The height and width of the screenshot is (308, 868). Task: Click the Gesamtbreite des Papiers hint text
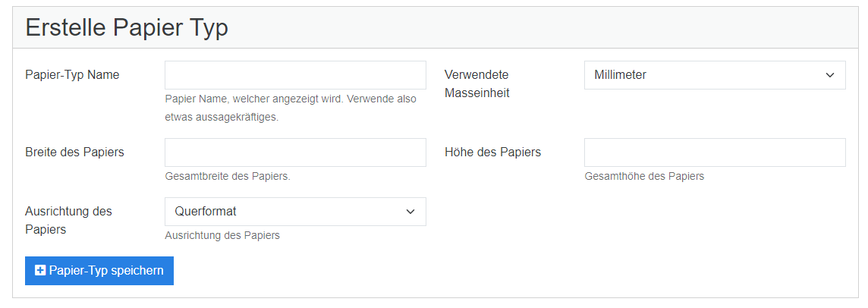pyautogui.click(x=227, y=176)
